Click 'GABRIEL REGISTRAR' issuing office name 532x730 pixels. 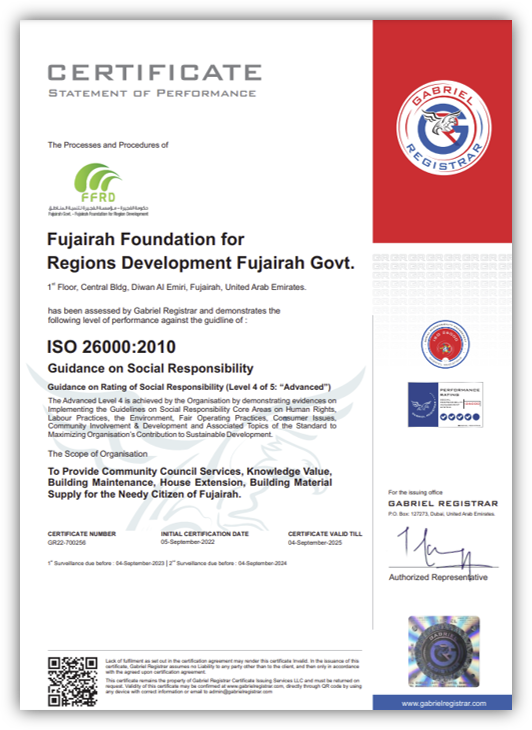(443, 503)
